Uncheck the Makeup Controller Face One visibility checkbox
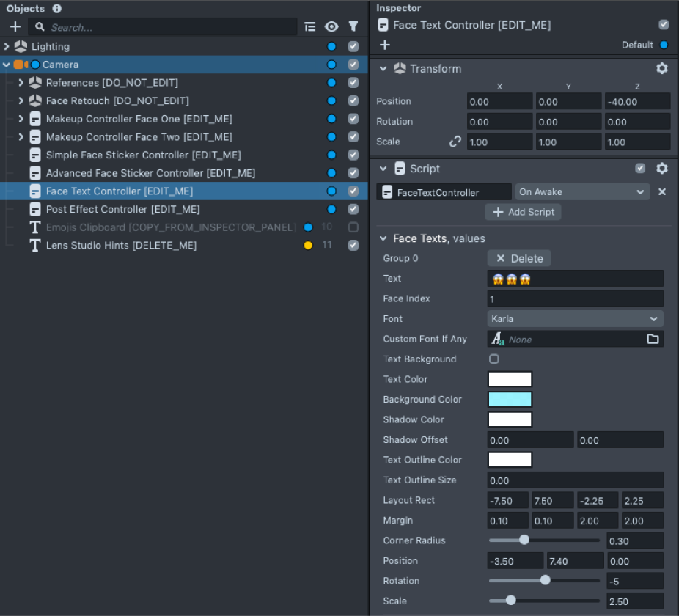 [353, 119]
